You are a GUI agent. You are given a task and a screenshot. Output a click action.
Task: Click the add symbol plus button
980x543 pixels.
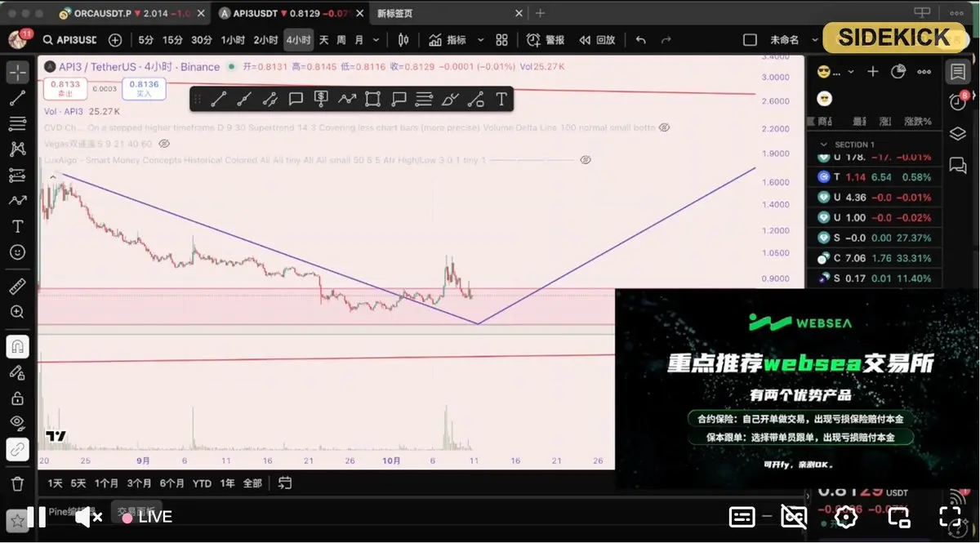tap(115, 40)
